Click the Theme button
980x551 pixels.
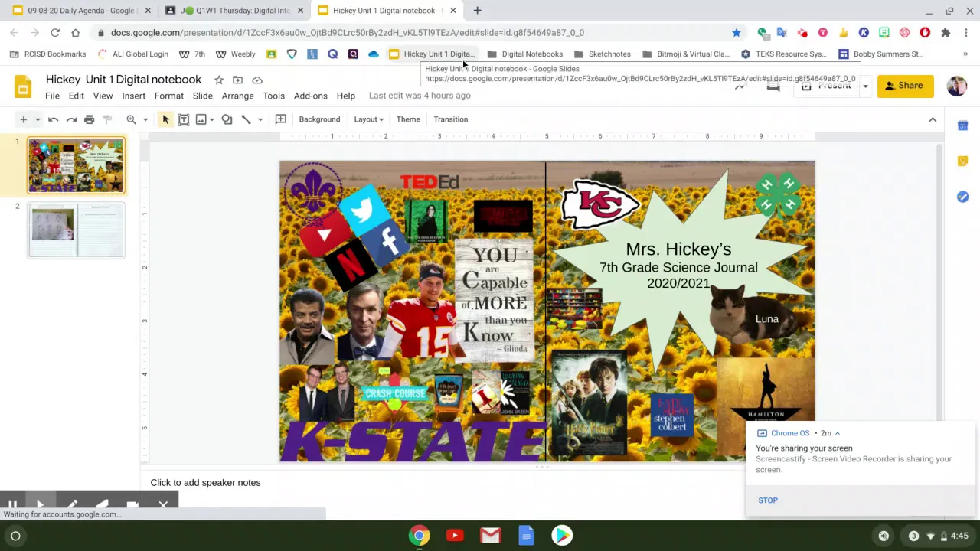408,119
